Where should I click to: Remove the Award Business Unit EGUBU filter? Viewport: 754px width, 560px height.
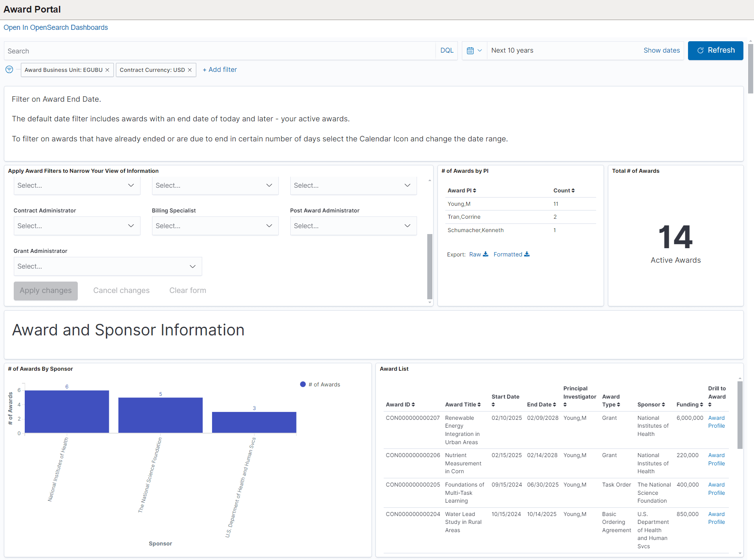(x=107, y=70)
